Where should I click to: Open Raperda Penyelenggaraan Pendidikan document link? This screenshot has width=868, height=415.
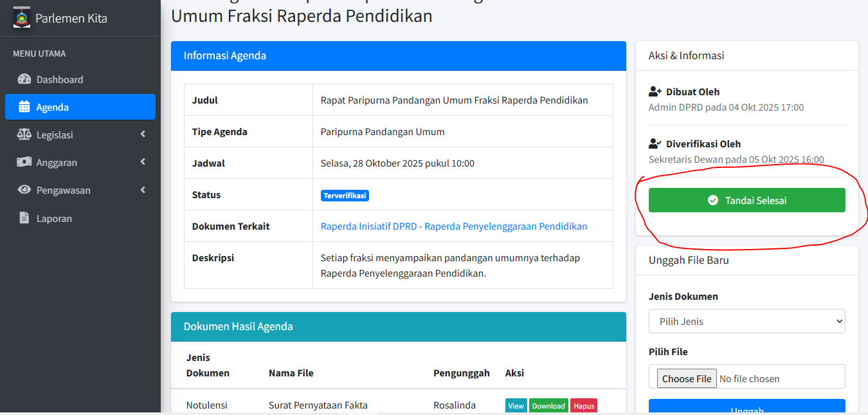(453, 226)
